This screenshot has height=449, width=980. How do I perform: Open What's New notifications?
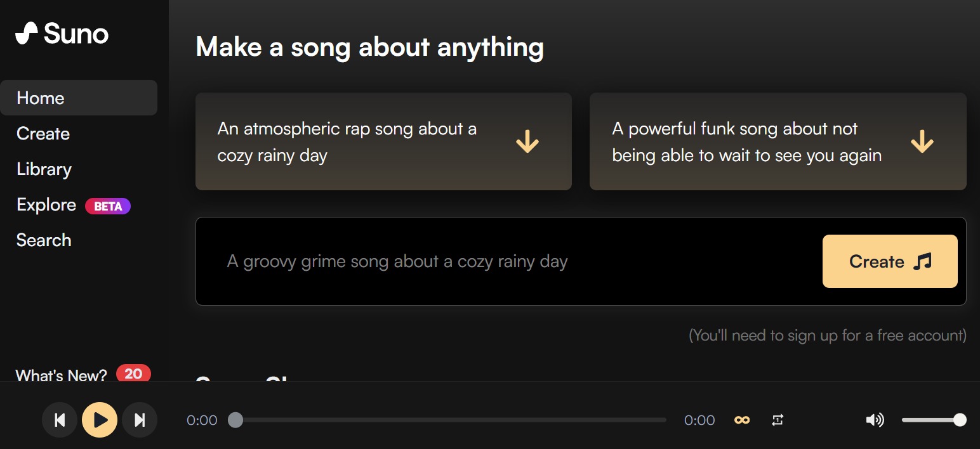coord(83,375)
